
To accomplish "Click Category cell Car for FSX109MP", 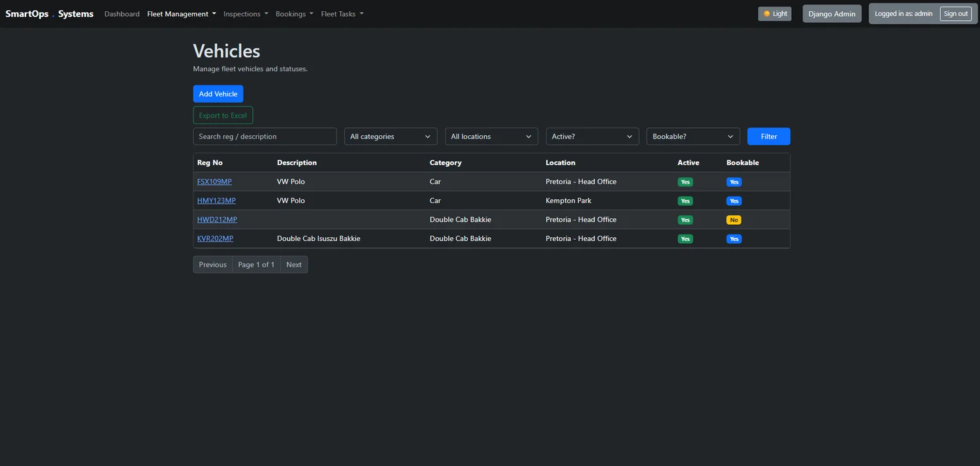I will [435, 182].
